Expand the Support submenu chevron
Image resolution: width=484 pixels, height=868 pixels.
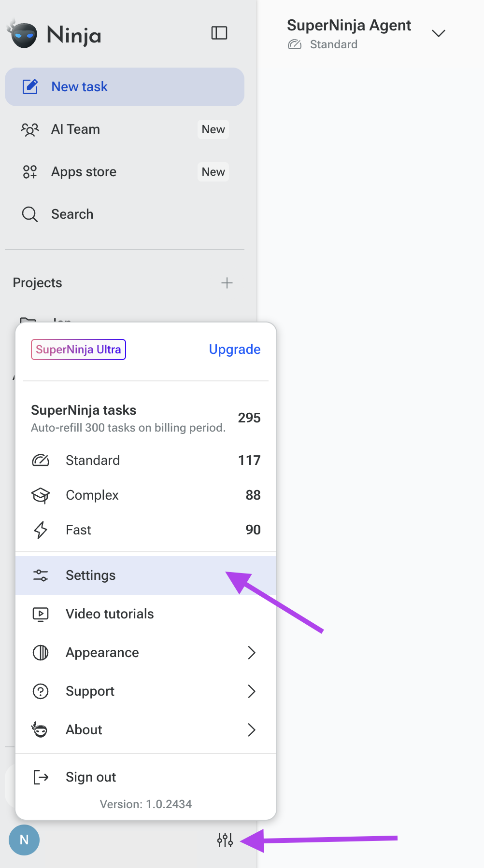coord(251,691)
